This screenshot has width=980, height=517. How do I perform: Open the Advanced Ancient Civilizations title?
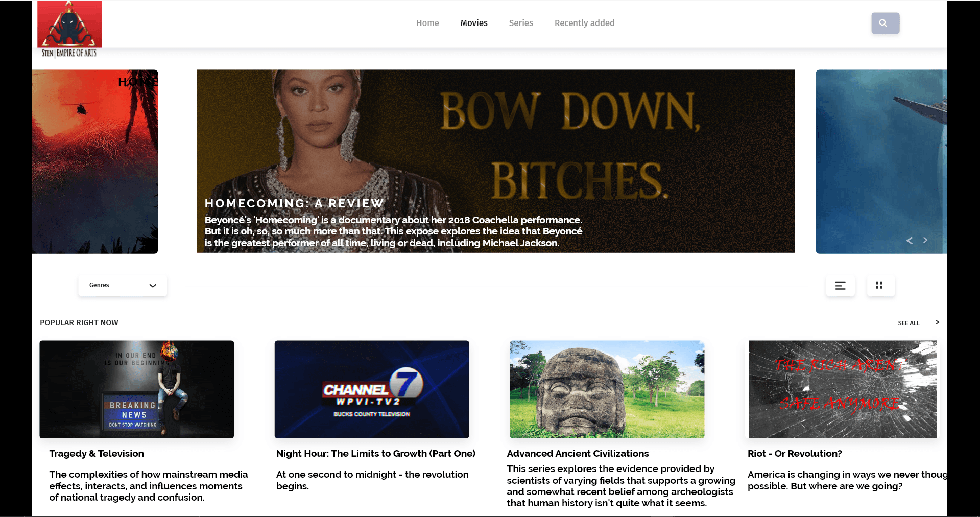click(578, 453)
